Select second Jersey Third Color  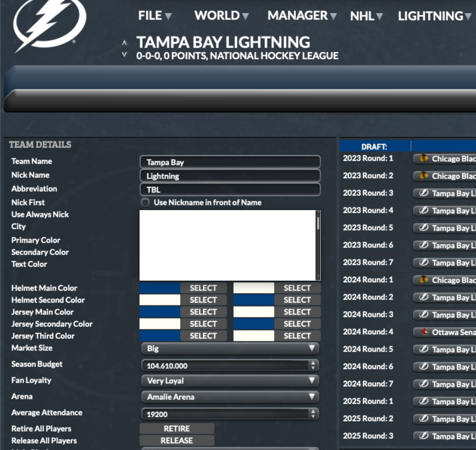(x=297, y=336)
